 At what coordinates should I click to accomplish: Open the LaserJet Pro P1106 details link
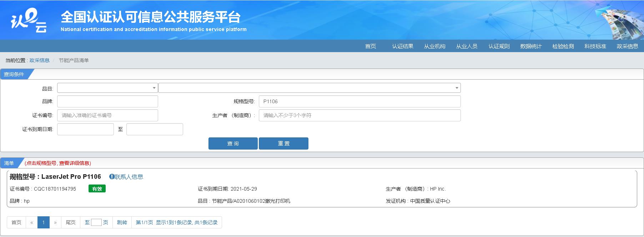click(x=55, y=177)
